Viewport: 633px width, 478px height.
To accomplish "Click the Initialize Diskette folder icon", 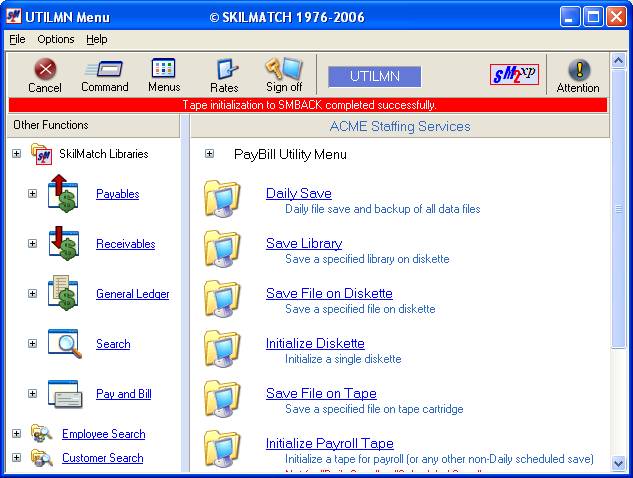I will pos(222,349).
